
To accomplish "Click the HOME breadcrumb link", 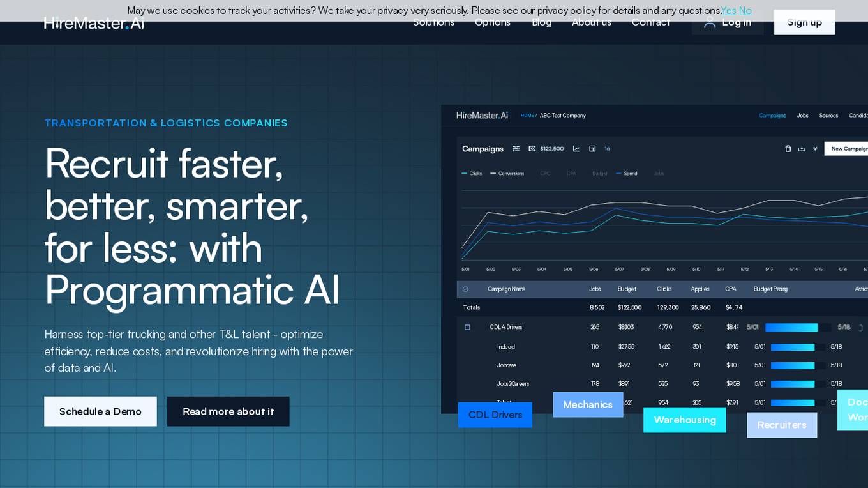I will [527, 116].
